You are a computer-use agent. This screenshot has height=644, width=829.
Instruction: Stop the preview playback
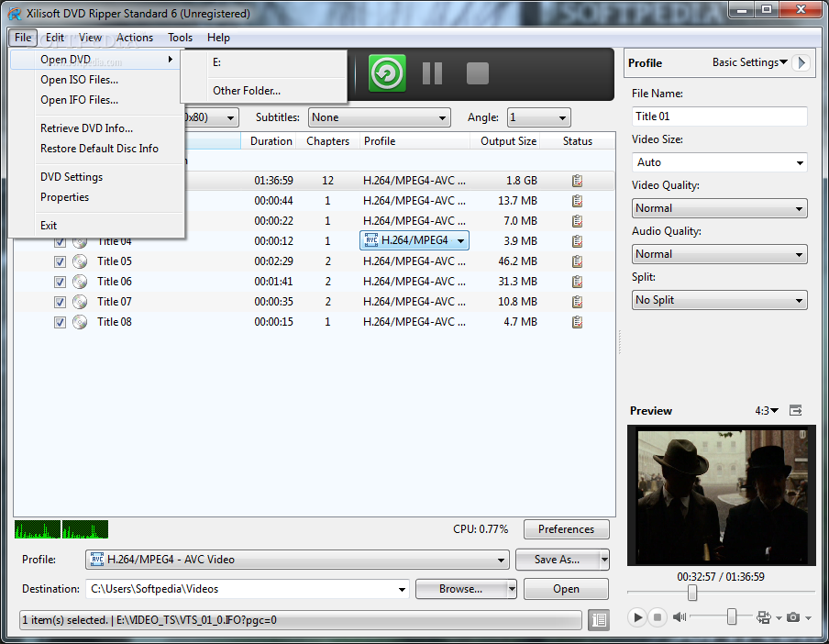pos(658,617)
